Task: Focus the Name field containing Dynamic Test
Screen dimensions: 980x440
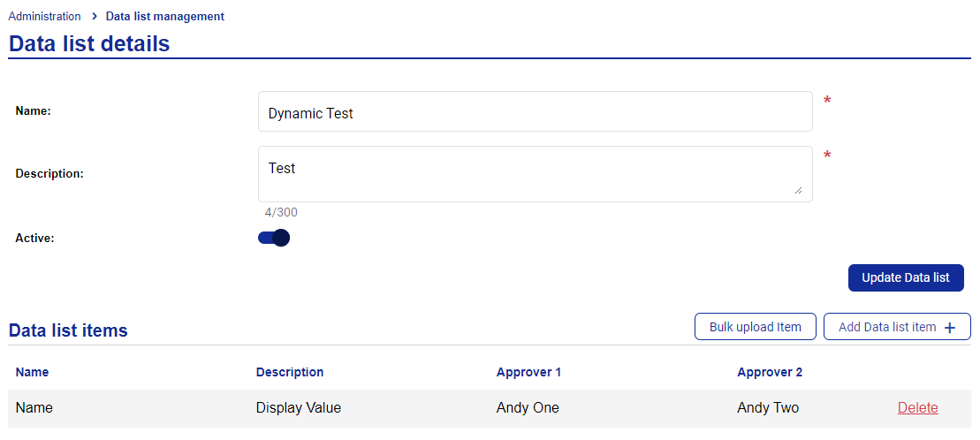Action: [535, 111]
